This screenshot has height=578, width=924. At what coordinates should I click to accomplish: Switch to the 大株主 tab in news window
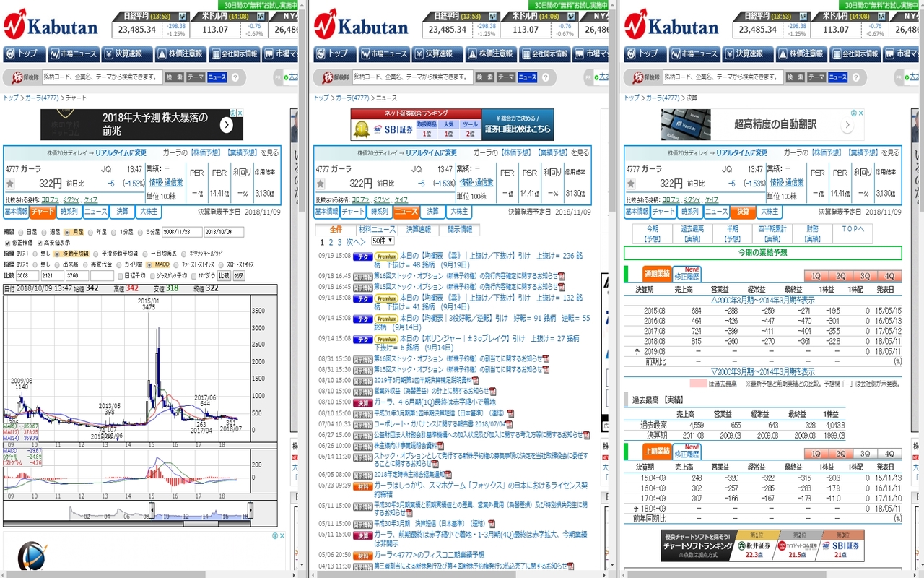(458, 212)
